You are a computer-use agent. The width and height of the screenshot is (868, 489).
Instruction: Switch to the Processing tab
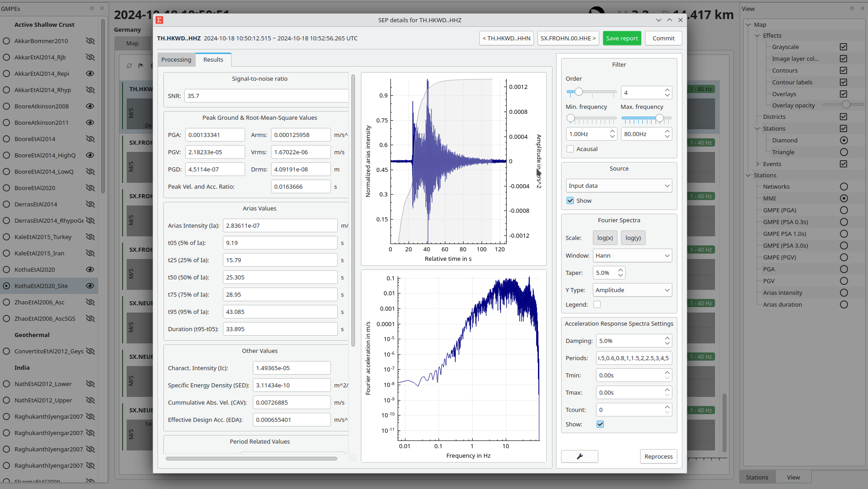[x=176, y=59]
